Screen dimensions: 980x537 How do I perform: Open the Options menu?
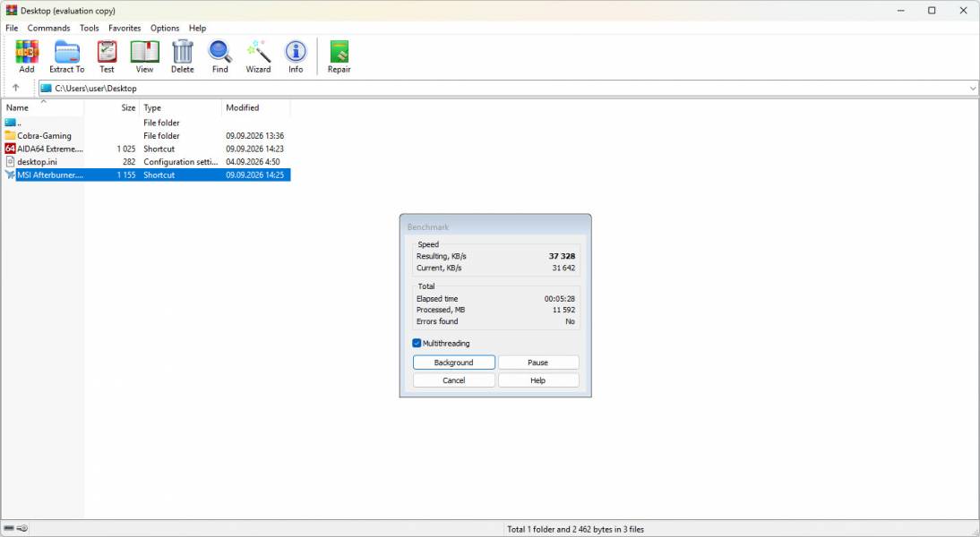pos(165,28)
